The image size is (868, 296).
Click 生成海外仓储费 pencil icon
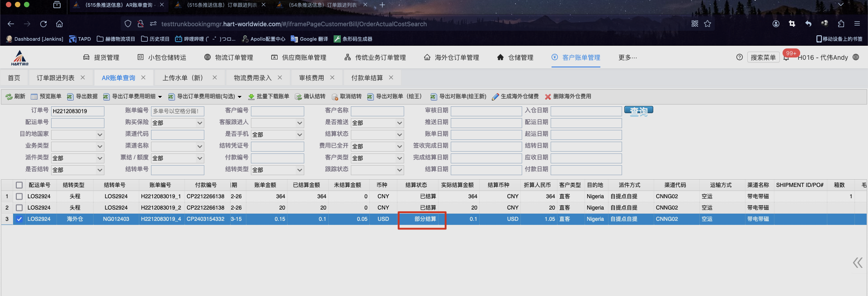495,97
